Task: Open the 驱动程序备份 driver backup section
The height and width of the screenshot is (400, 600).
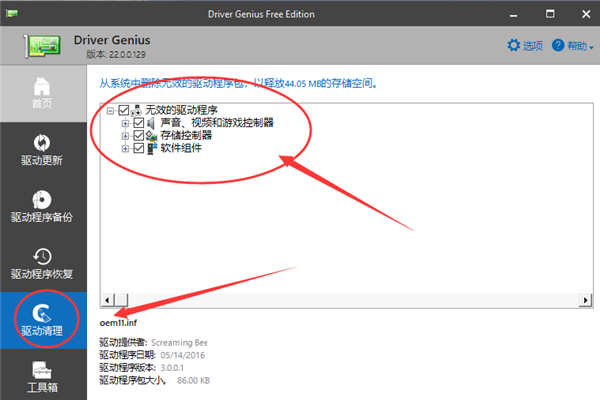Action: pyautogui.click(x=42, y=207)
